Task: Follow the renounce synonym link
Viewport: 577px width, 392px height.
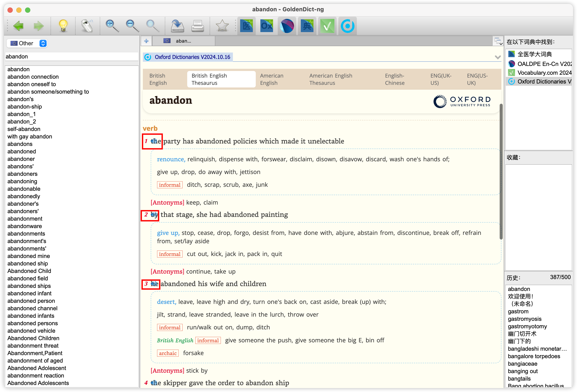Action: click(x=171, y=159)
